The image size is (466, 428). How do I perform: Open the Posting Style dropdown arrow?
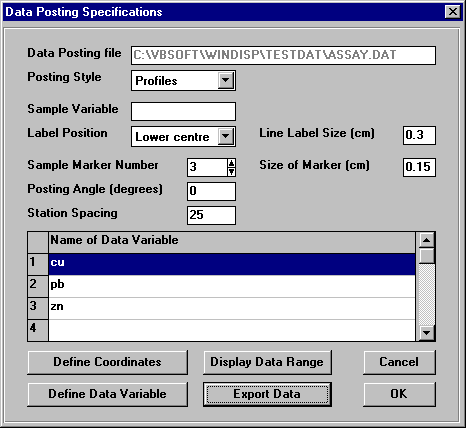pyautogui.click(x=226, y=80)
